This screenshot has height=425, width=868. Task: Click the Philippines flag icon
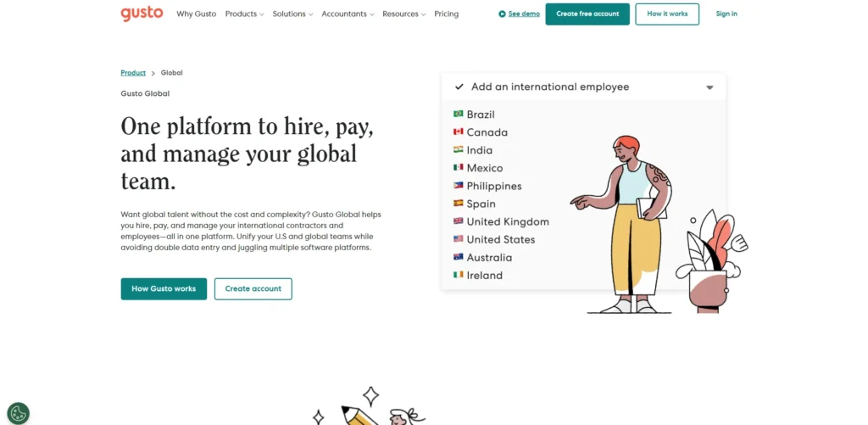[x=459, y=185]
